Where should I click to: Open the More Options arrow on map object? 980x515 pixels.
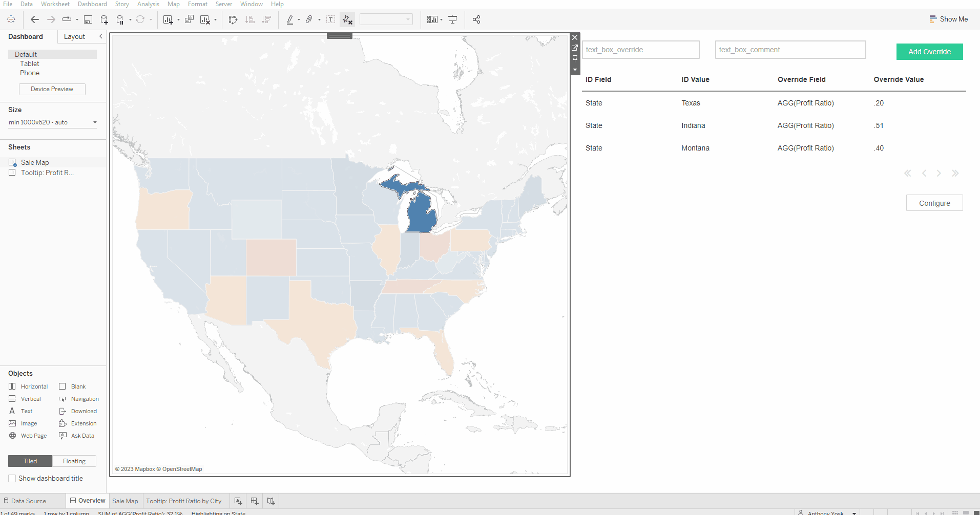point(575,70)
